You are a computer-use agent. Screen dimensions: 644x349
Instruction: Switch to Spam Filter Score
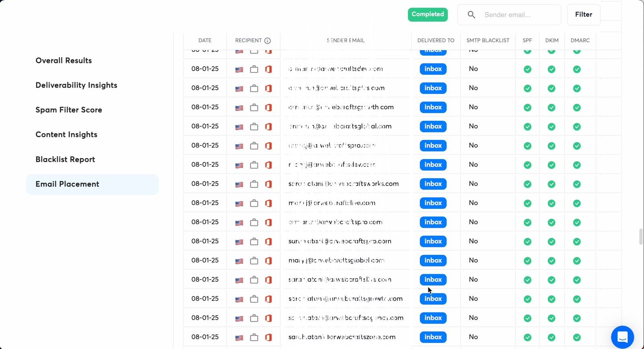coord(69,110)
